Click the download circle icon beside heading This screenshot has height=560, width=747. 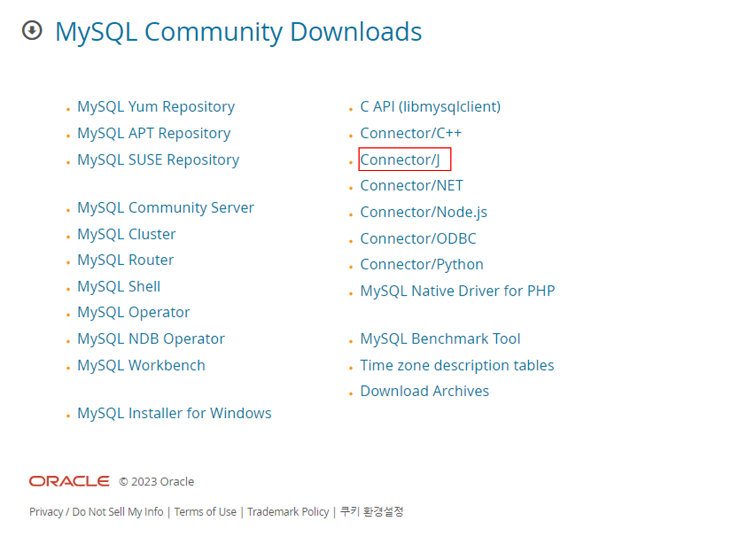point(32,31)
